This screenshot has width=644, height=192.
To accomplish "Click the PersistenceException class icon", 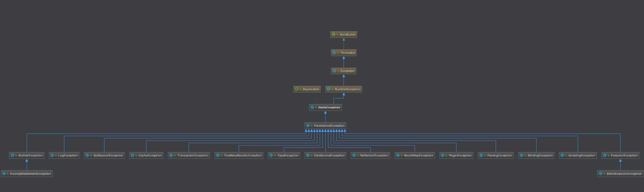I will (x=308, y=126).
